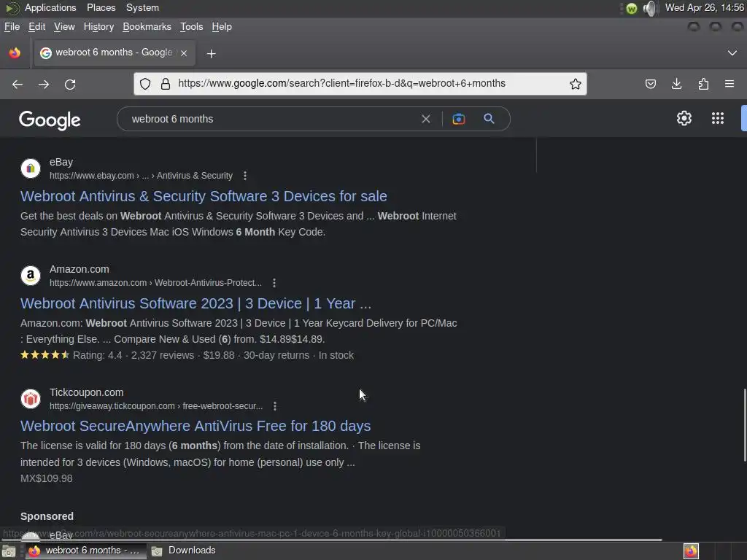Open the Extensions panel
This screenshot has width=747, height=560.
[703, 85]
